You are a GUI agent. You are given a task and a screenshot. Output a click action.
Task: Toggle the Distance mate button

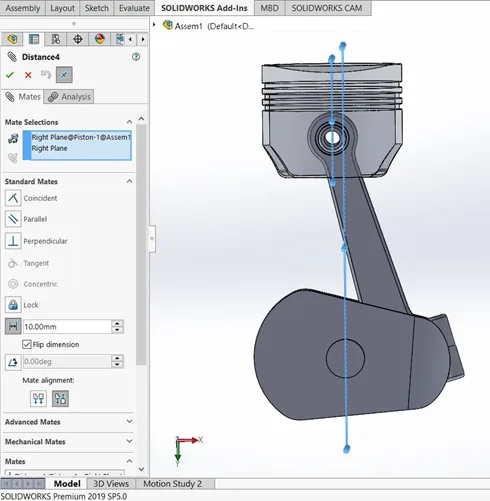pos(13,326)
